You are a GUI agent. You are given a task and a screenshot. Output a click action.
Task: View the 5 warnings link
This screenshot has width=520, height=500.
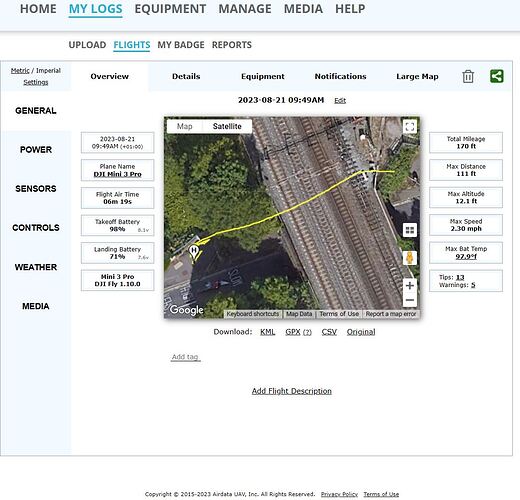(x=473, y=285)
